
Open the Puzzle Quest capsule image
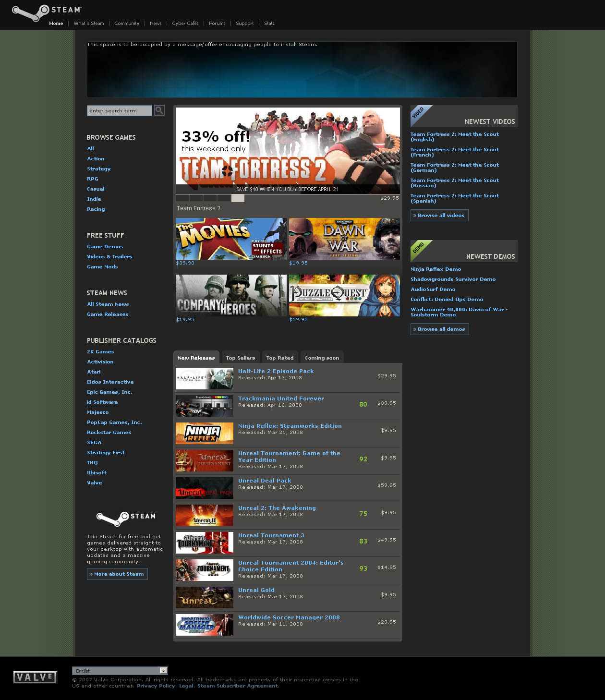pyautogui.click(x=344, y=295)
